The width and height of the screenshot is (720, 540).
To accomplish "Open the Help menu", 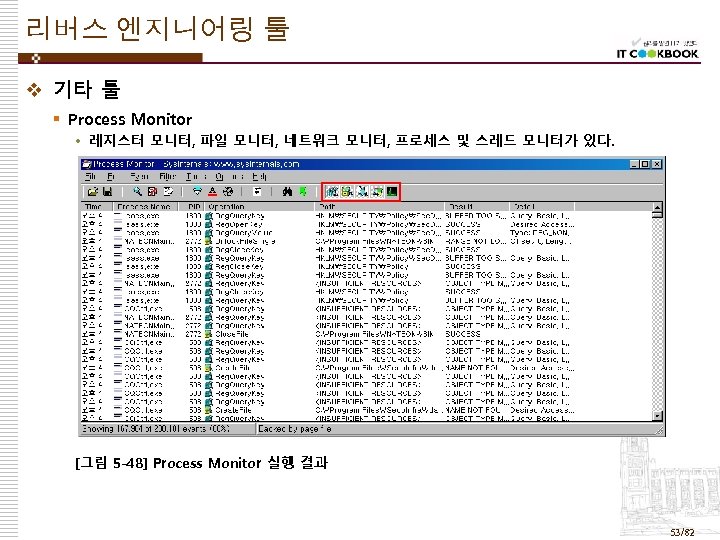I will pos(259,176).
